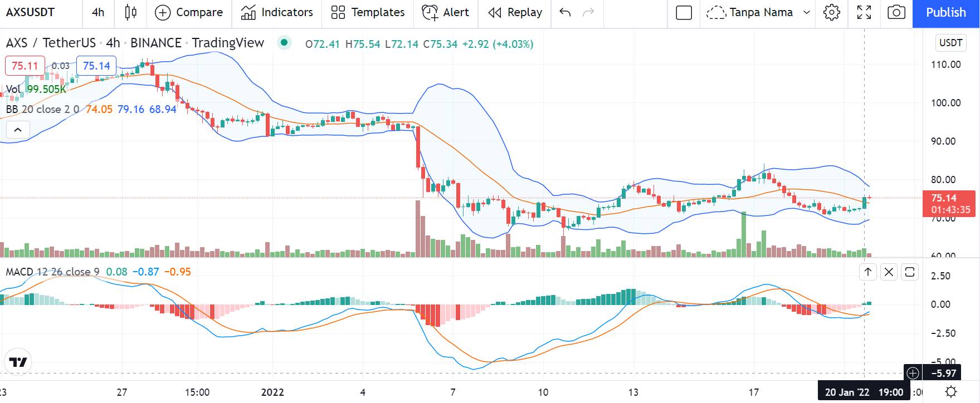Open the Tanpa Nama layout dropdown
Screen dimensions: 980x403
pyautogui.click(x=770, y=12)
